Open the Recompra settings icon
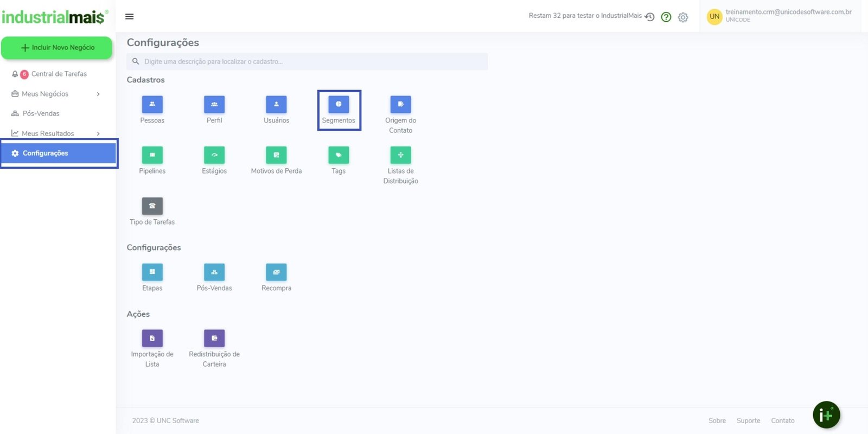Viewport: 868px width, 434px height. (x=276, y=272)
